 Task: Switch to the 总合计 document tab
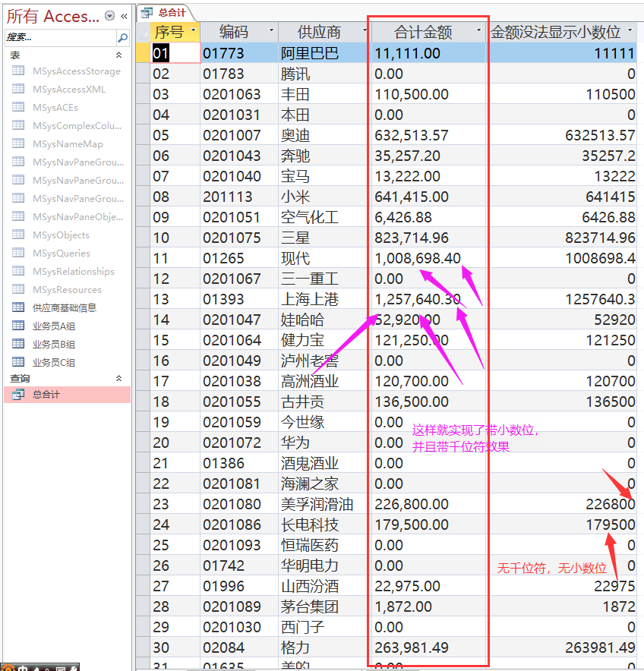tap(166, 13)
